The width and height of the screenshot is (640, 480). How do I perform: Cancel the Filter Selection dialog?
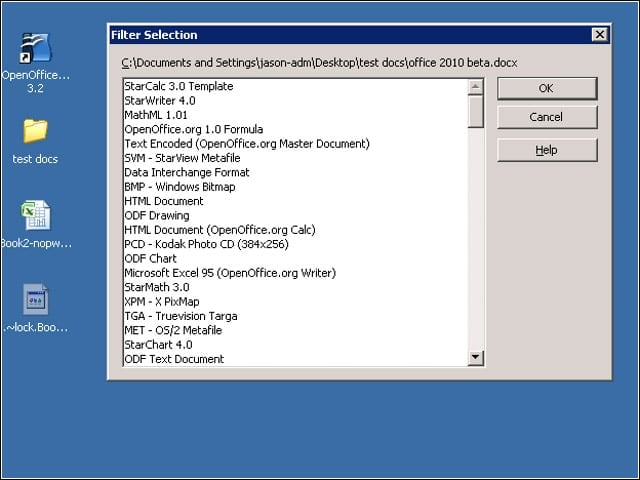547,117
